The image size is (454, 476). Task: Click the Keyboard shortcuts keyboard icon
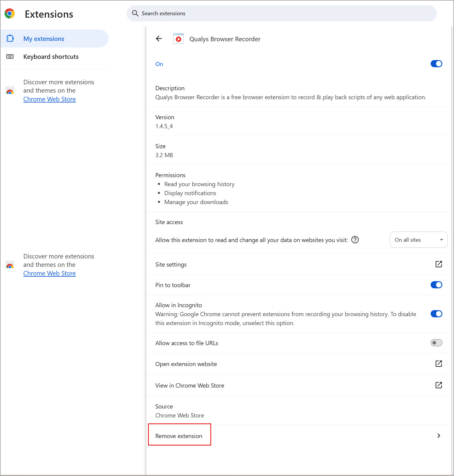point(10,56)
